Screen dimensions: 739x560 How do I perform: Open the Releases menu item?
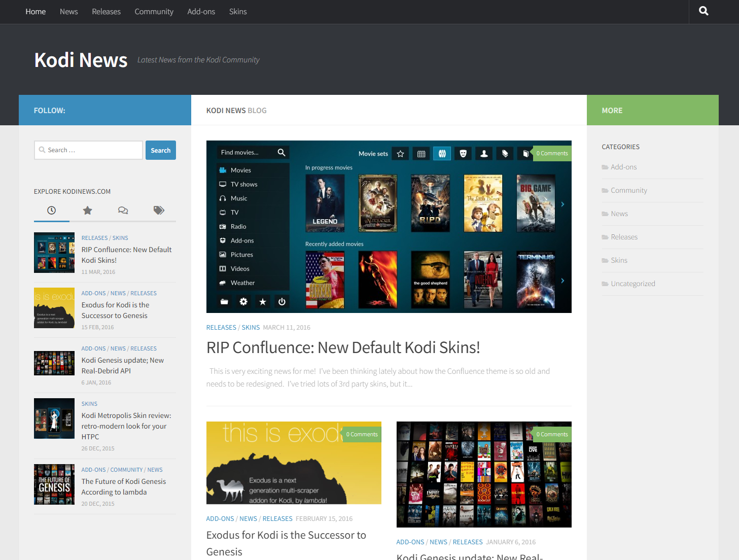click(x=106, y=11)
